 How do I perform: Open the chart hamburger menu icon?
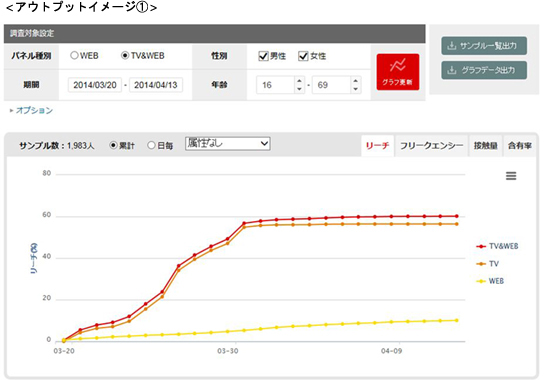click(511, 176)
